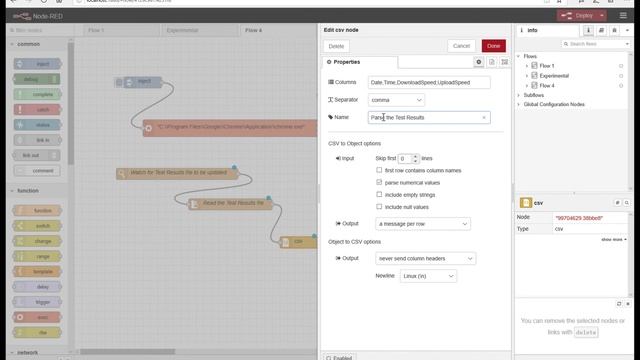Screen dimensions: 640x360
Task: Select the inject node in the palette
Action: click(38, 64)
